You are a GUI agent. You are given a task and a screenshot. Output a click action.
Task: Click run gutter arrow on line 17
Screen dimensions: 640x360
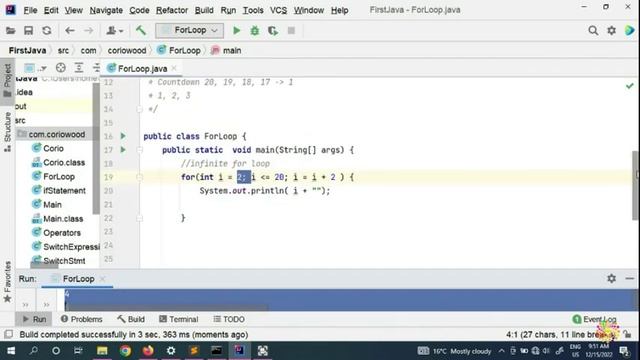click(x=123, y=150)
